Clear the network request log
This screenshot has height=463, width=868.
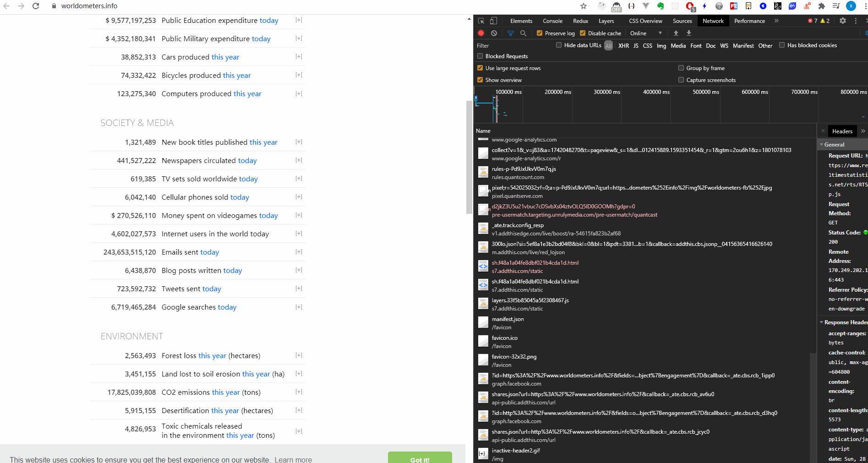(494, 33)
